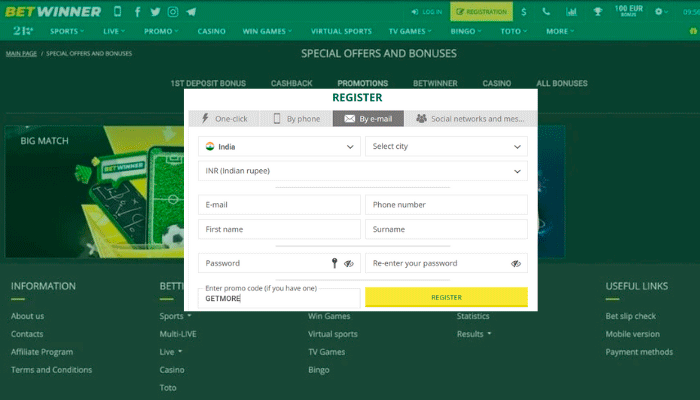Viewport: 700px width, 400px height.
Task: Select Social networks and messengers tab
Action: tap(470, 119)
